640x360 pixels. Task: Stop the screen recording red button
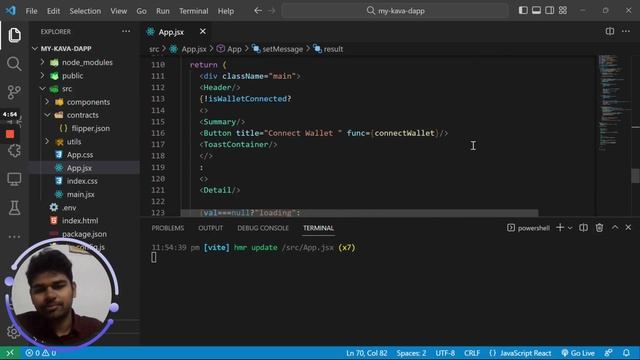click(x=10, y=134)
